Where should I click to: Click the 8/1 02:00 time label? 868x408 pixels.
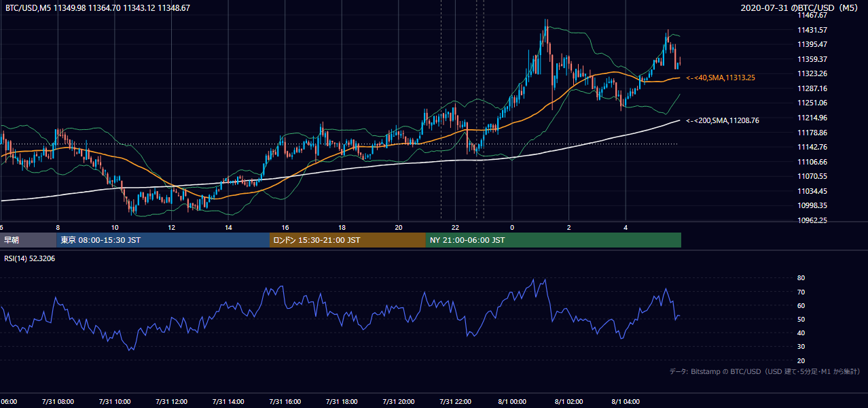[x=569, y=401]
